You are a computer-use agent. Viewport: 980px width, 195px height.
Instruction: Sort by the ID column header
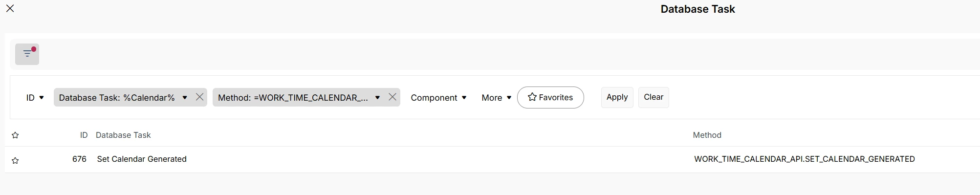coord(84,135)
